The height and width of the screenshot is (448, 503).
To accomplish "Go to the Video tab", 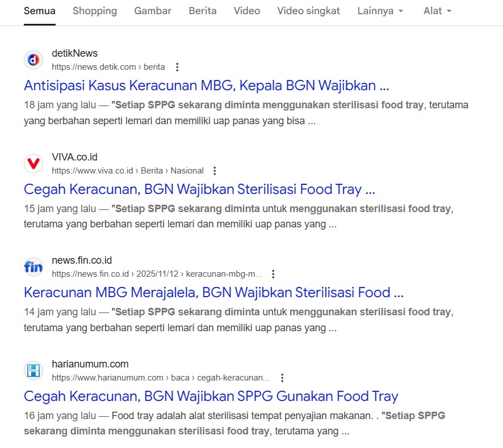I will pos(246,11).
